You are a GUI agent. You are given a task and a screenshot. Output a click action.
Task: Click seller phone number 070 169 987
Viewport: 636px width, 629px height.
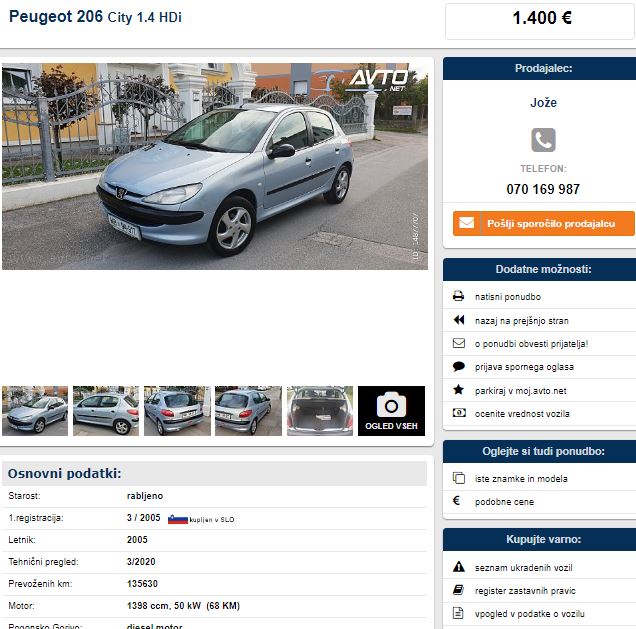(x=543, y=189)
